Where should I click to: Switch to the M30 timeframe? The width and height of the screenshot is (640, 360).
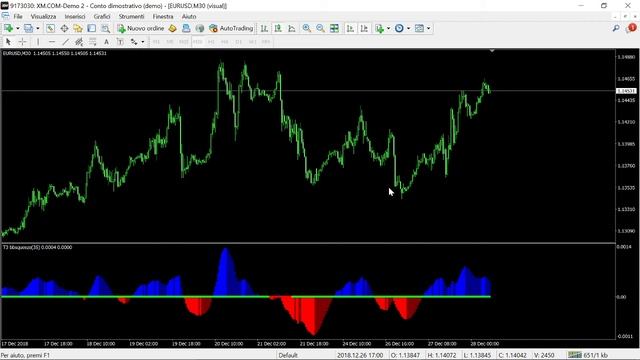point(198,42)
